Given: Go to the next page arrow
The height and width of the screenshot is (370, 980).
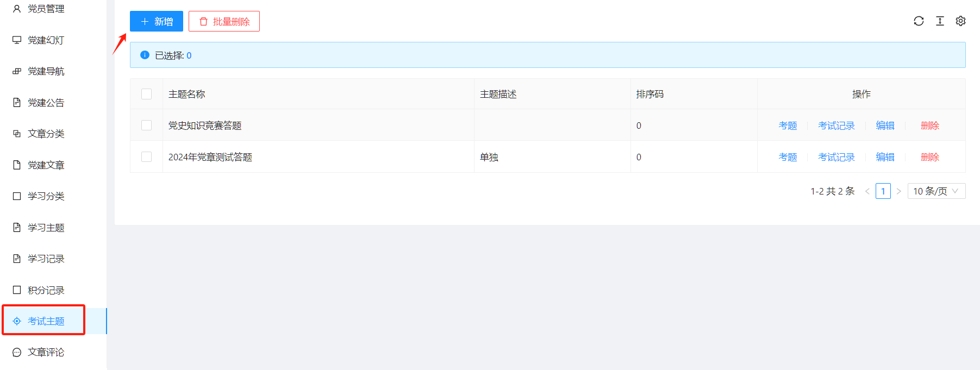Looking at the screenshot, I should 899,191.
